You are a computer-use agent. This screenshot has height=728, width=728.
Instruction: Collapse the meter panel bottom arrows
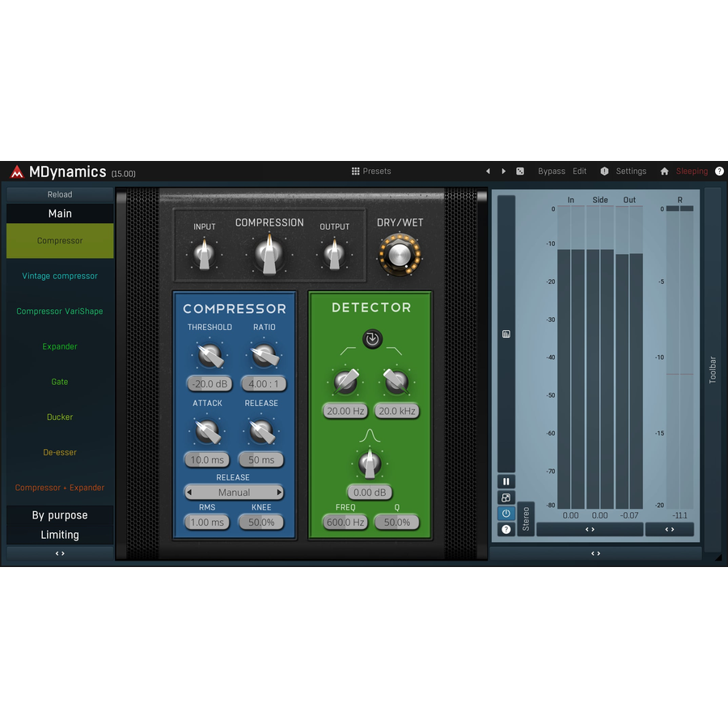coord(595,553)
